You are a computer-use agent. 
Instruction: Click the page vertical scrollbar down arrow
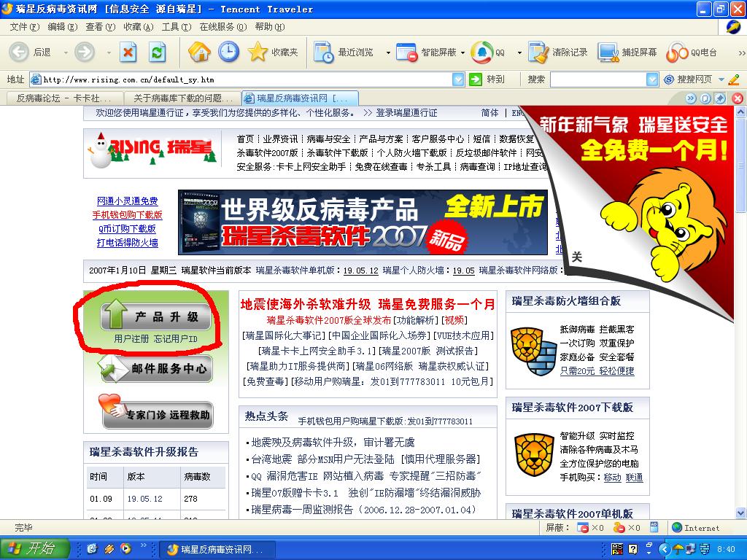tap(740, 513)
